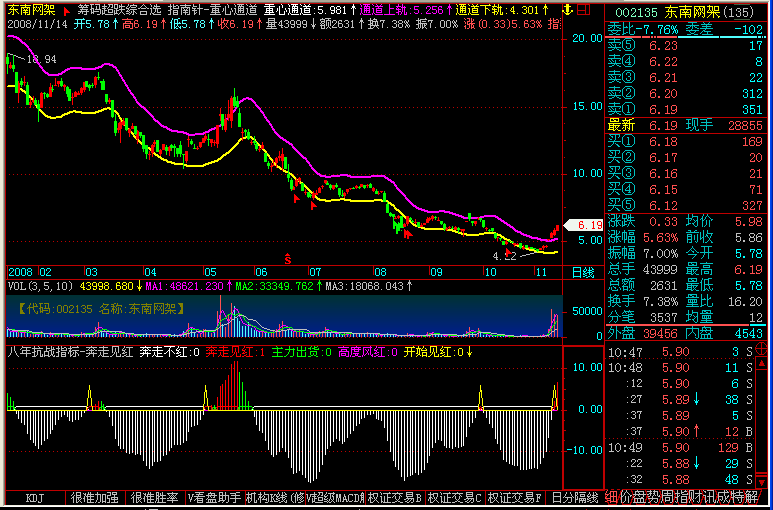Click the 2008 year label on time axis
773x510 pixels.
pos(20,272)
